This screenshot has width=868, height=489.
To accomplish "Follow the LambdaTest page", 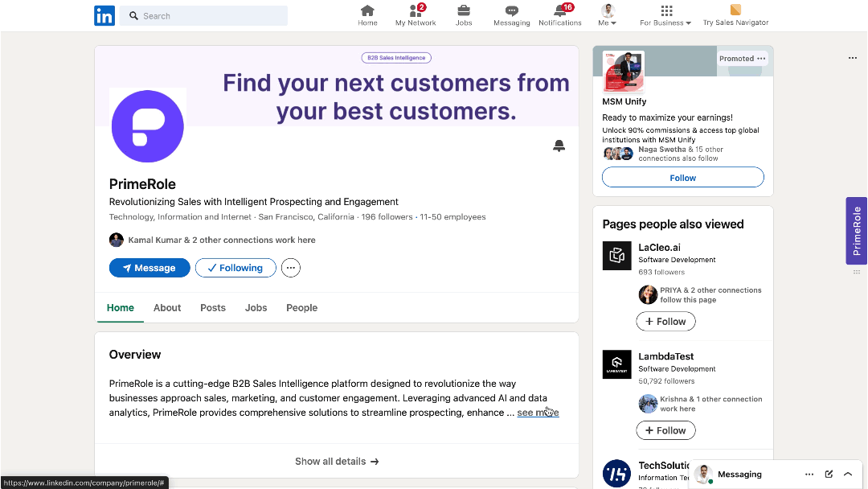I will [665, 431].
